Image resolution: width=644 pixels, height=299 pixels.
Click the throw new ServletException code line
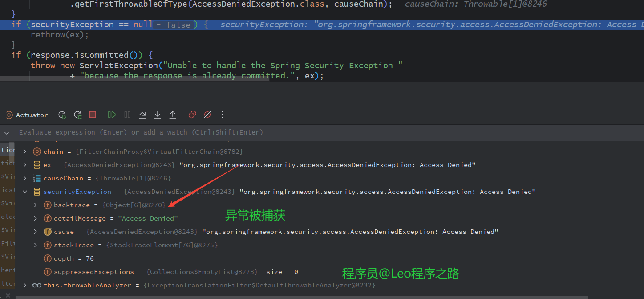pos(216,66)
